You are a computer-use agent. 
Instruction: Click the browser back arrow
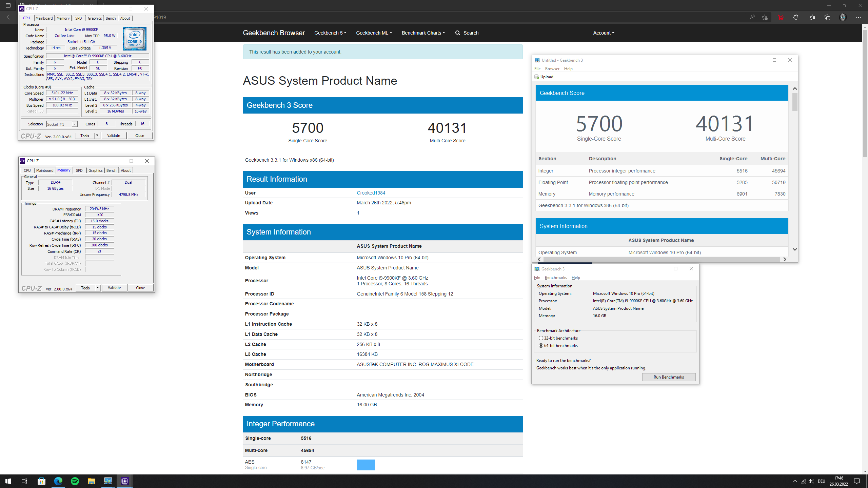pyautogui.click(x=9, y=17)
